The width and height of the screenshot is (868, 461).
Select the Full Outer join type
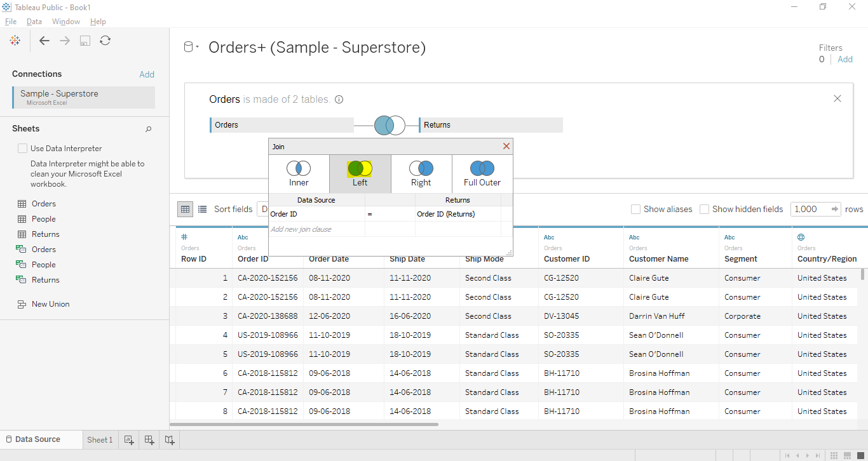pyautogui.click(x=482, y=174)
